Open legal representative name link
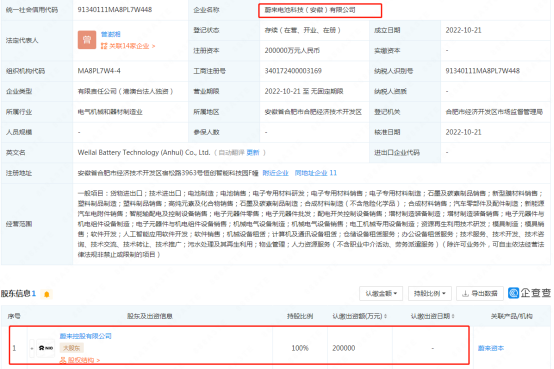The image size is (554, 369). (x=111, y=34)
